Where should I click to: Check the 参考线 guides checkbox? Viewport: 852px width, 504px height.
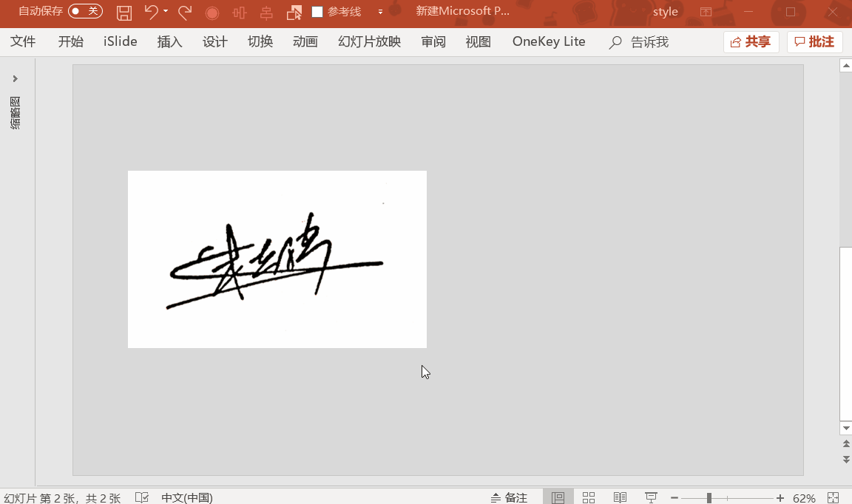[x=318, y=12]
